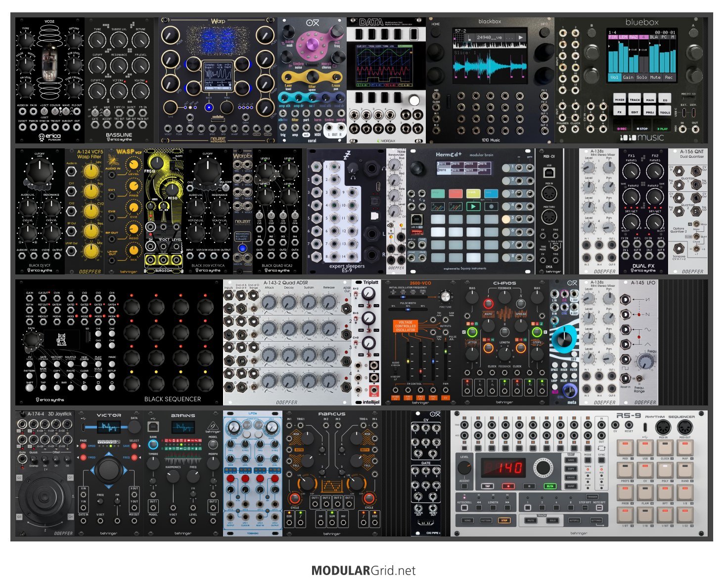Switch RS-9 to SONG mode
This screenshot has width=728, height=581.
467,521
